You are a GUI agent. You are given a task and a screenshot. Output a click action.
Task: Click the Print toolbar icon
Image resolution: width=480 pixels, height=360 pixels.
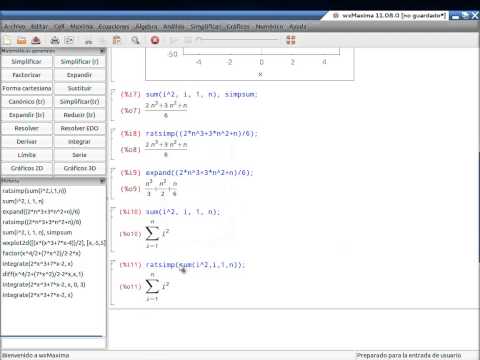55,40
